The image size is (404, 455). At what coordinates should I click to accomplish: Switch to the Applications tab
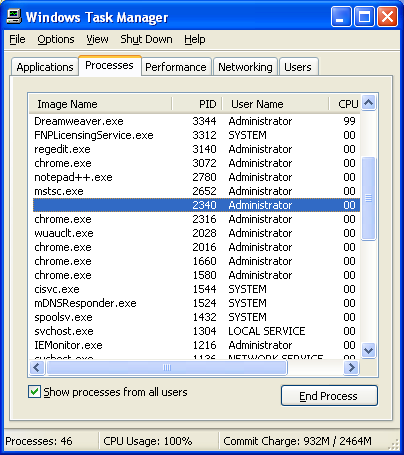coord(45,67)
